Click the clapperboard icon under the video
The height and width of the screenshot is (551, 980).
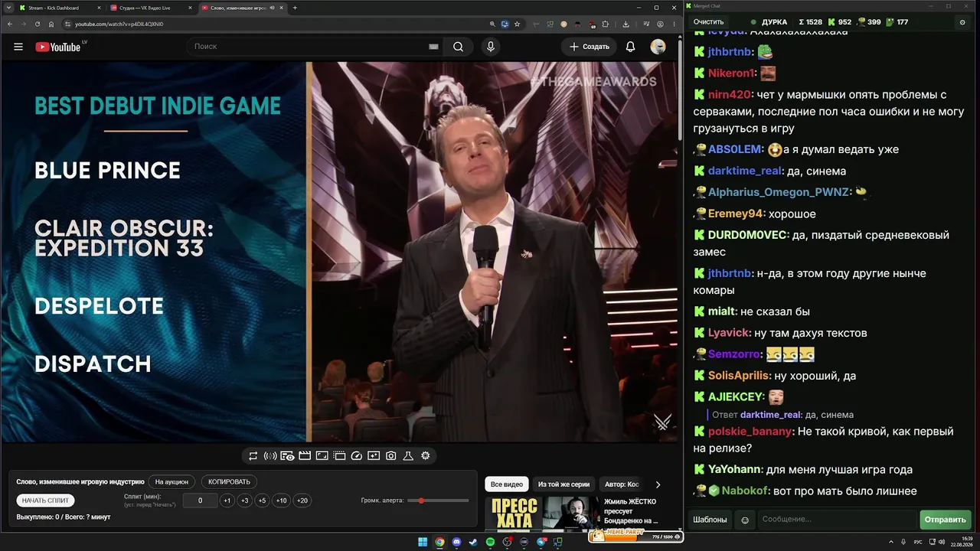(x=305, y=456)
